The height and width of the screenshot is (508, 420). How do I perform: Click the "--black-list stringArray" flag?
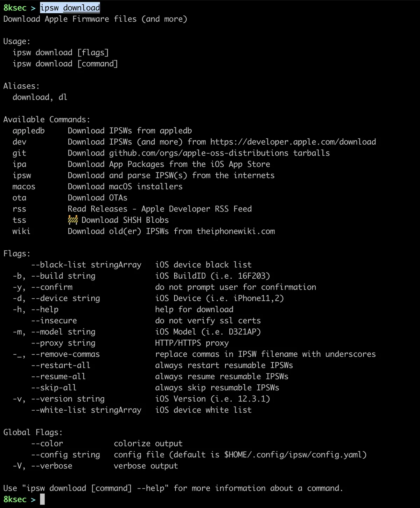(86, 265)
